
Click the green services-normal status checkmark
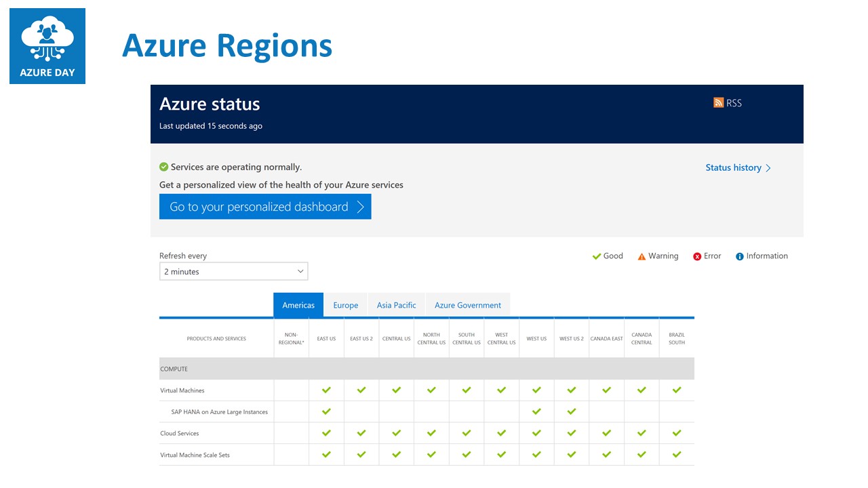tap(163, 167)
